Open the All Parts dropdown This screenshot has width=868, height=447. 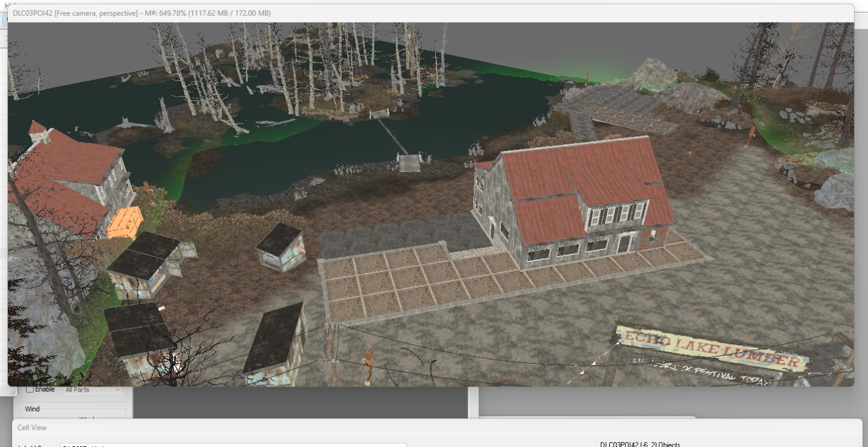pyautogui.click(x=93, y=389)
